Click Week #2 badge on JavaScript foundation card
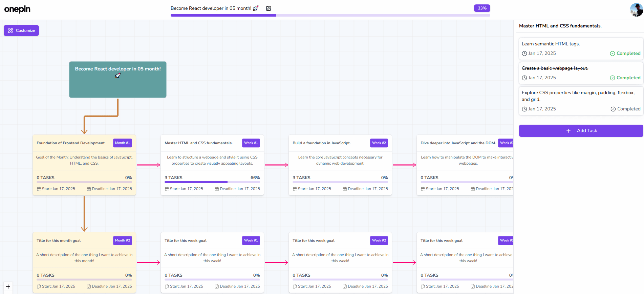Viewport: 644px width, 294px height. (379, 143)
